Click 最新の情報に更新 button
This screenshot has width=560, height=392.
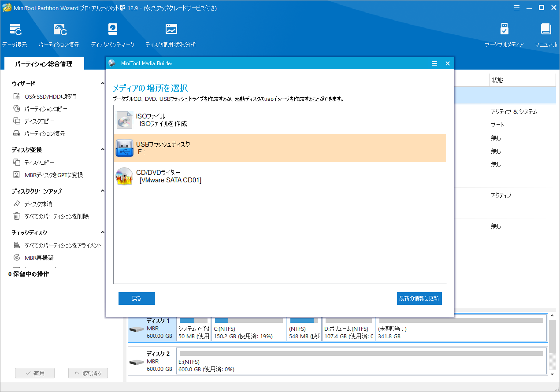419,299
